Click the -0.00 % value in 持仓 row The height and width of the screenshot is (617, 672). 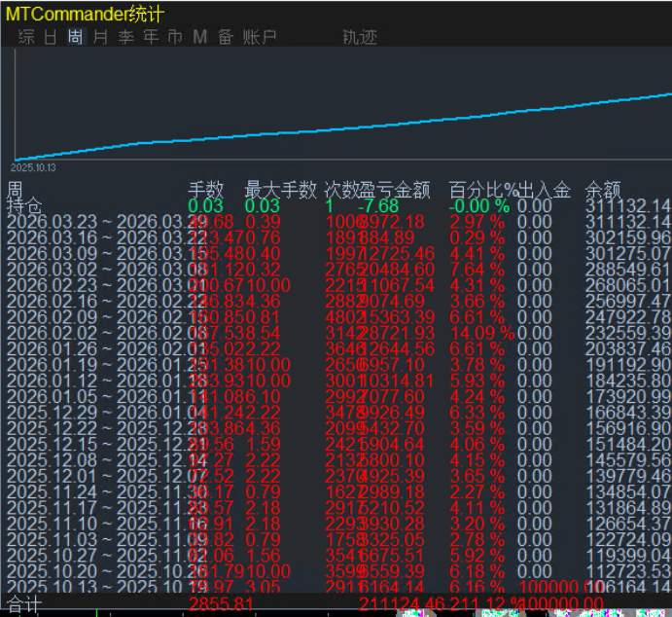479,206
